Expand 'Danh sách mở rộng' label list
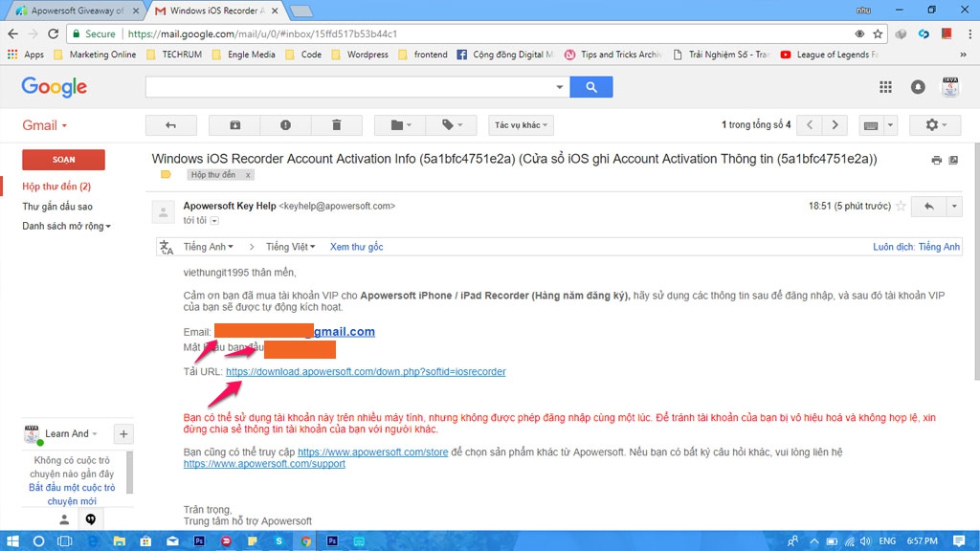Viewport: 980px width, 551px height. (x=66, y=226)
